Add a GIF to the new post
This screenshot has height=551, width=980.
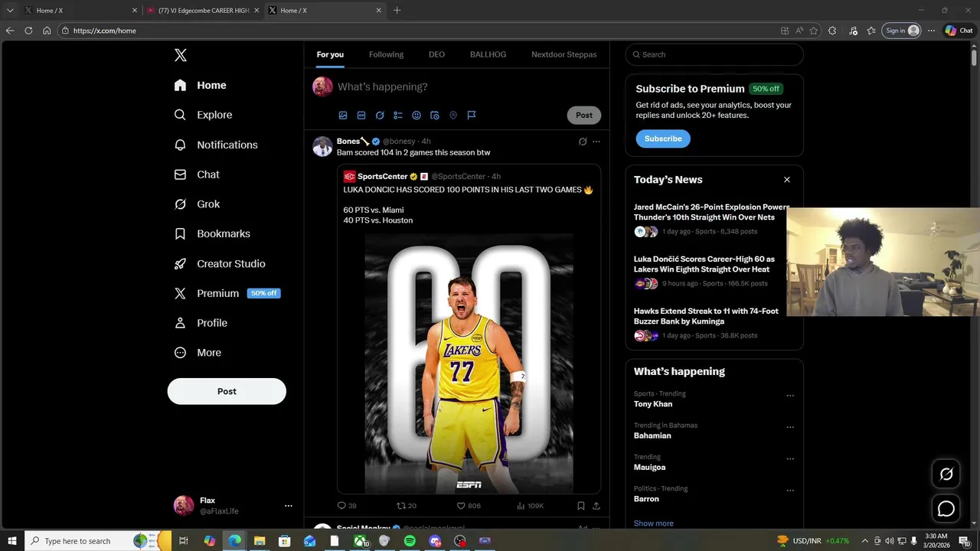[361, 116]
